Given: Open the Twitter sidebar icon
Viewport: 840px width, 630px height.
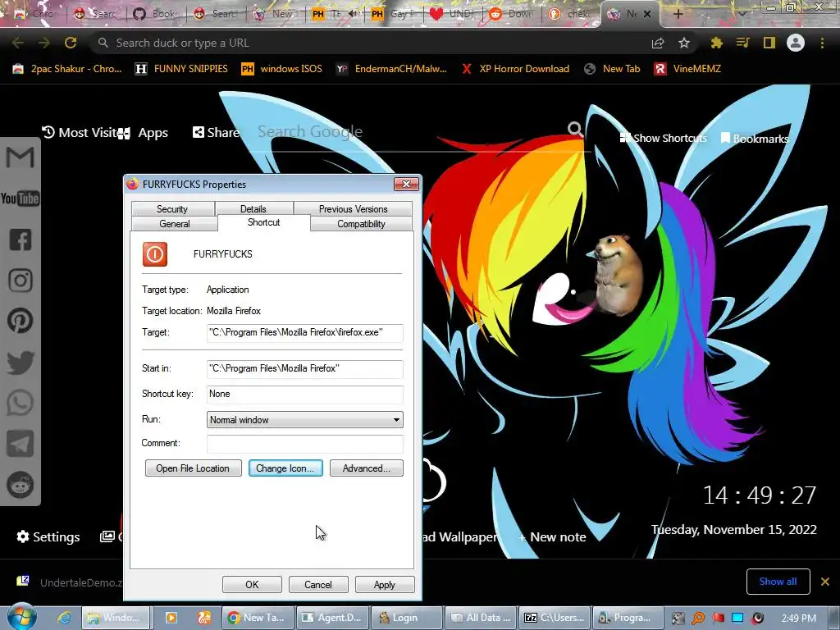Looking at the screenshot, I should click(21, 362).
